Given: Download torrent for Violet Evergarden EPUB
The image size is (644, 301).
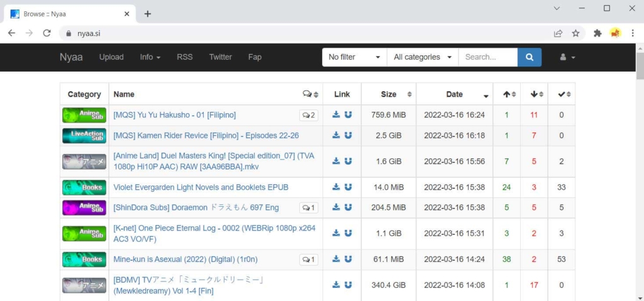Looking at the screenshot, I should [x=336, y=187].
